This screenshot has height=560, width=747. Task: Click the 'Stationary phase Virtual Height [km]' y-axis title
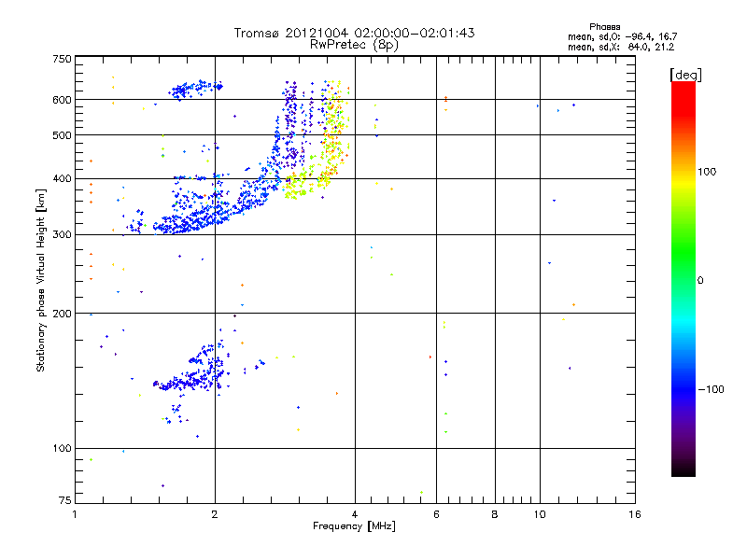pyautogui.click(x=41, y=280)
